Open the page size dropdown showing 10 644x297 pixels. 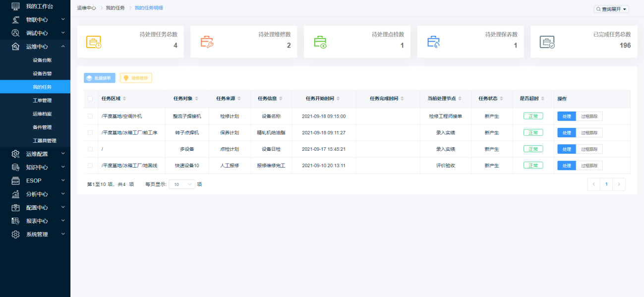[x=182, y=184]
